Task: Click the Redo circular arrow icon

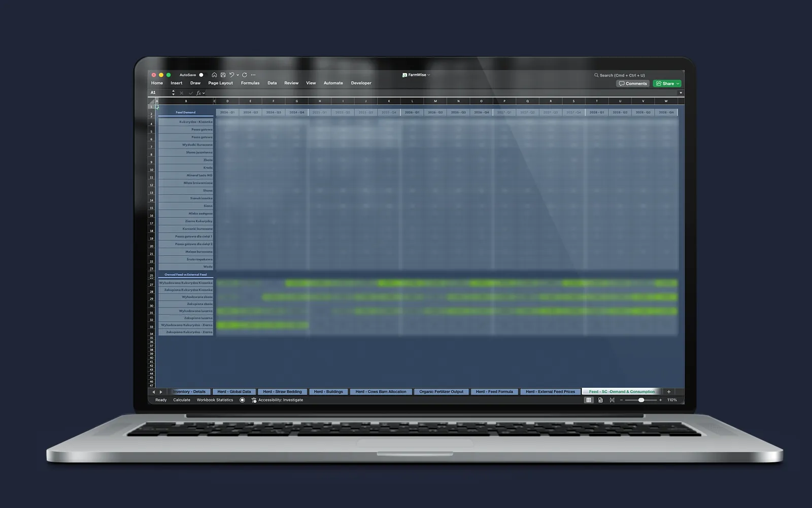Action: point(245,75)
